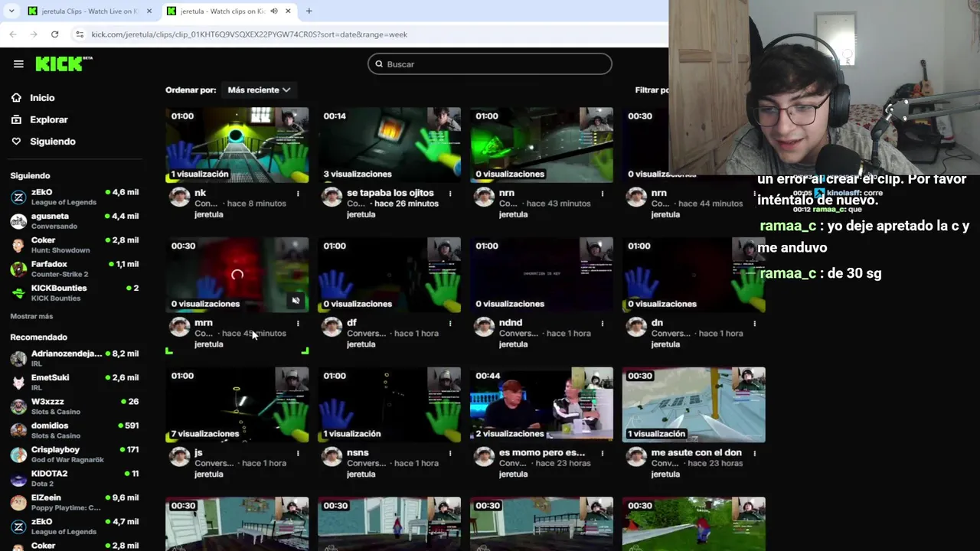This screenshot has width=980, height=551.
Task: Open the tab search dropdown arrow
Action: click(x=11, y=11)
